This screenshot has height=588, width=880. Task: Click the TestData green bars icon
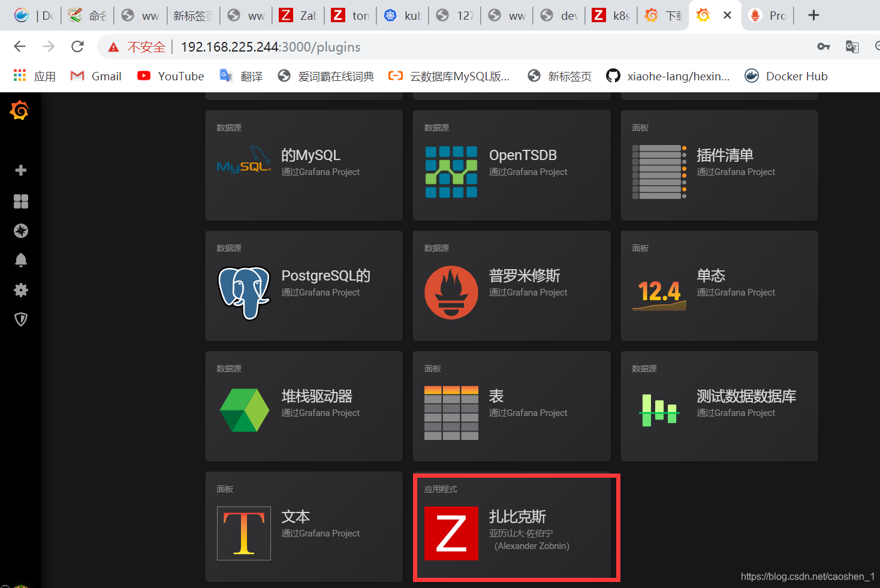[659, 411]
